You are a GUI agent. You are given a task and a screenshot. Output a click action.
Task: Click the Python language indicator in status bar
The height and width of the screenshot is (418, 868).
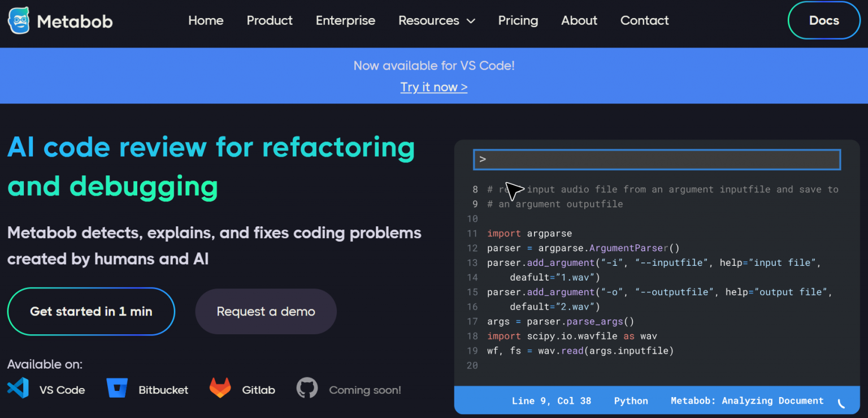point(631,400)
